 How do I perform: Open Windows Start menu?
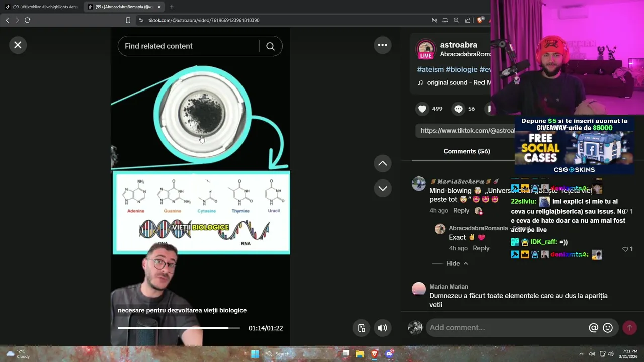click(255, 354)
